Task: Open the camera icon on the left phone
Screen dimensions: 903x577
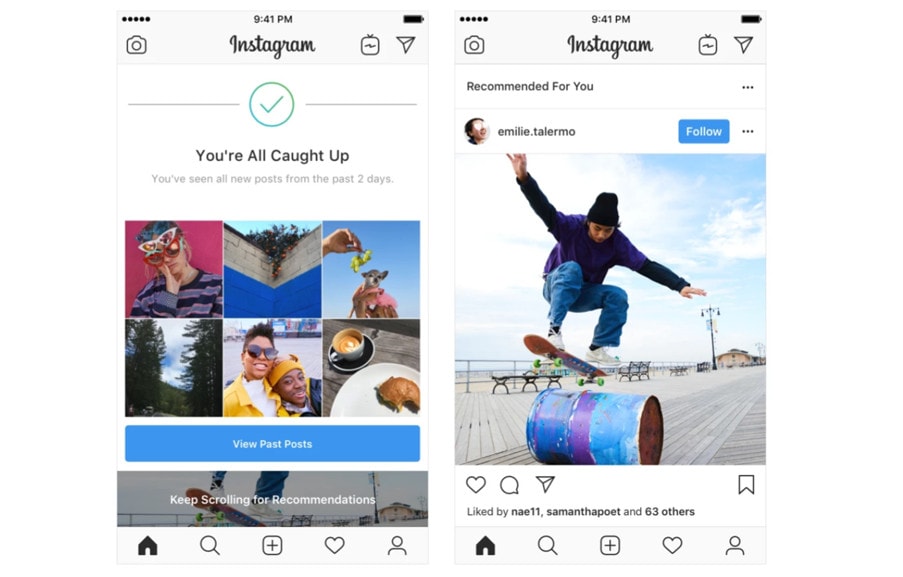Action: coord(136,45)
